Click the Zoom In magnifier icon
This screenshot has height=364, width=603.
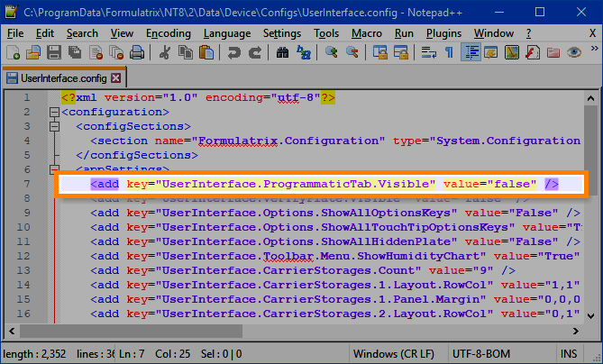click(330, 53)
